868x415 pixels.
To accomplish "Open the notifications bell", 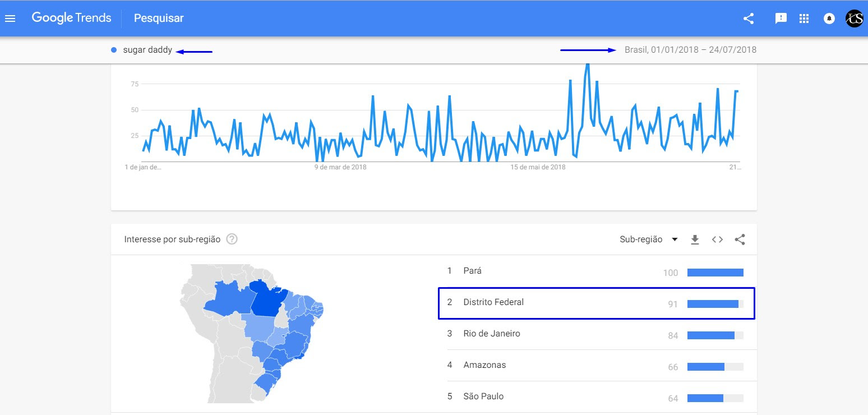I will (x=829, y=19).
